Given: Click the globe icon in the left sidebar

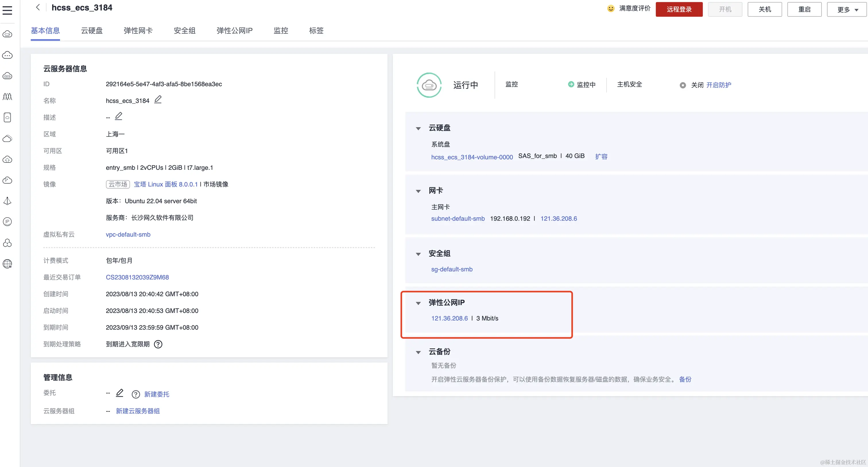Looking at the screenshot, I should tap(7, 264).
